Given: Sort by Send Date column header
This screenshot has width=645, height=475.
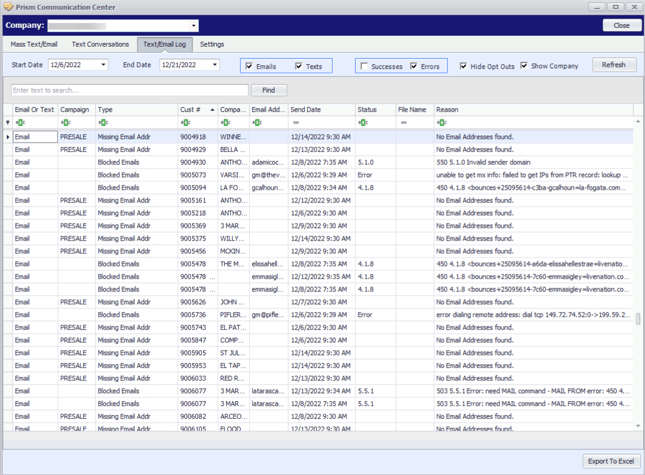Looking at the screenshot, I should point(322,110).
